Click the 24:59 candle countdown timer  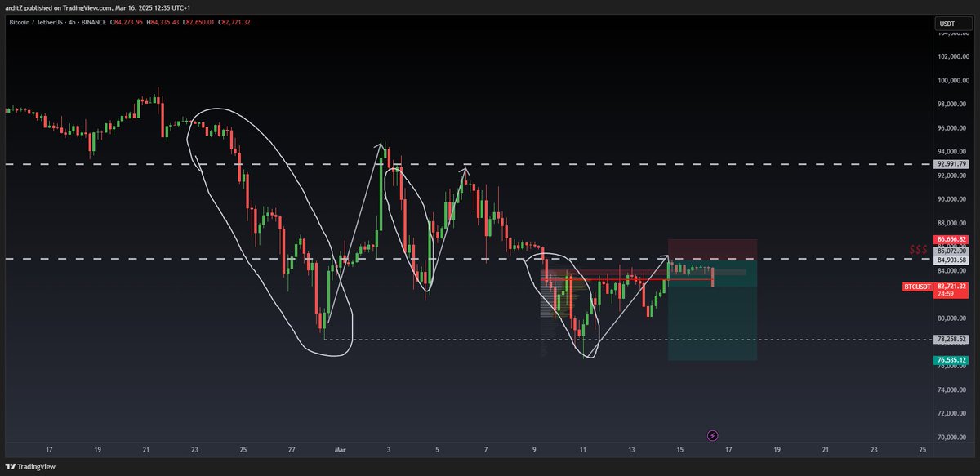click(x=946, y=294)
